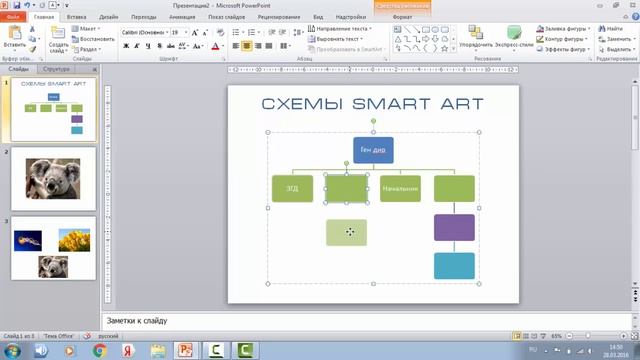This screenshot has width=640, height=360.
Task: Open the Вставка ribbon tab
Action: (76, 17)
